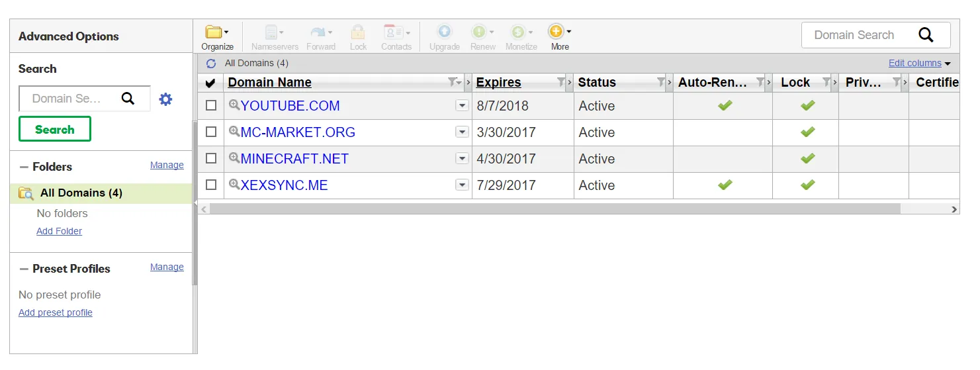Viewport: 980px width, 370px height.
Task: Open the YOUTUBE.COM domain link
Action: (x=290, y=106)
